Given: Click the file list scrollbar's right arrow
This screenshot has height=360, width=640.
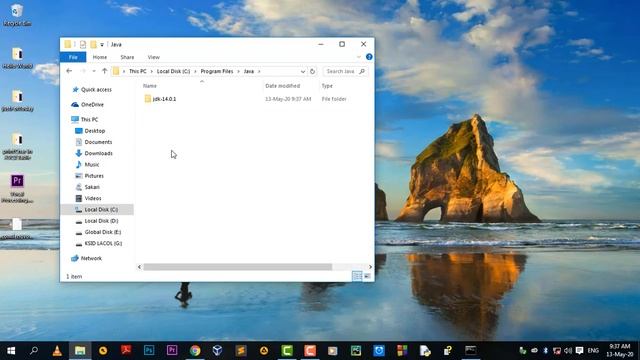Looking at the screenshot, I should [370, 267].
